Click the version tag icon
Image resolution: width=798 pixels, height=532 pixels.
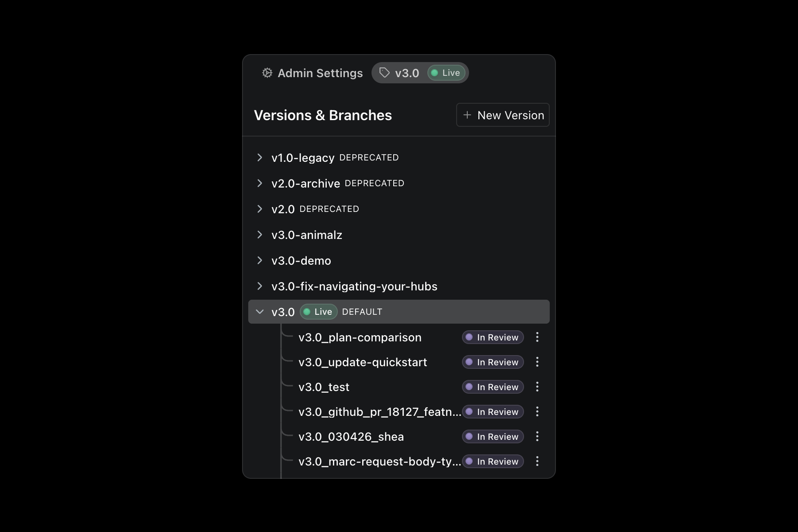(x=384, y=73)
